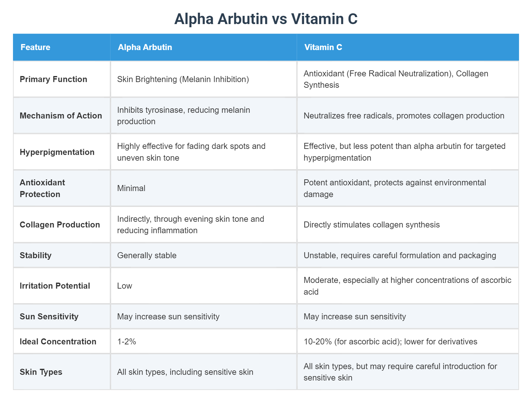The width and height of the screenshot is (532, 403).
Task: Select the Antioxidant Protection row label
Action: [x=42, y=188]
